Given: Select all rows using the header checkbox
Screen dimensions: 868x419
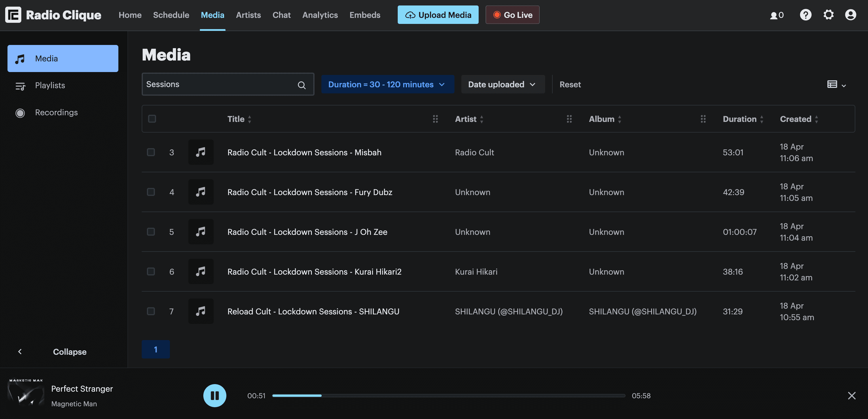Looking at the screenshot, I should coord(152,119).
